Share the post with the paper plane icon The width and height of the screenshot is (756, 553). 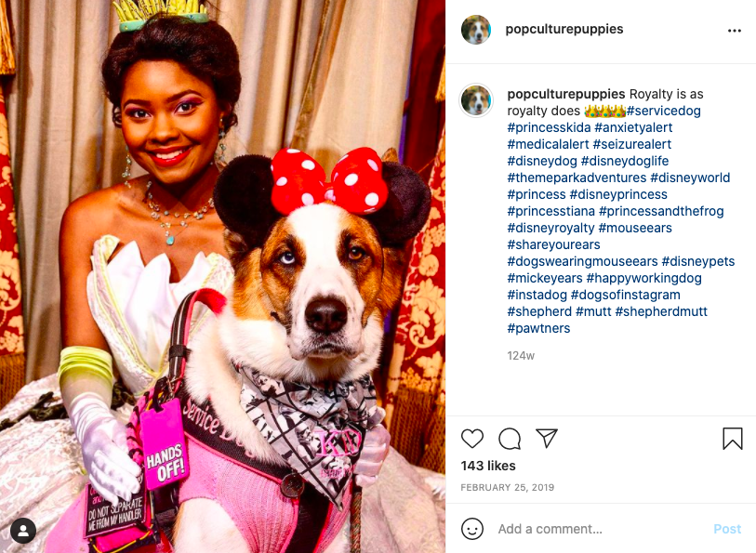click(547, 438)
